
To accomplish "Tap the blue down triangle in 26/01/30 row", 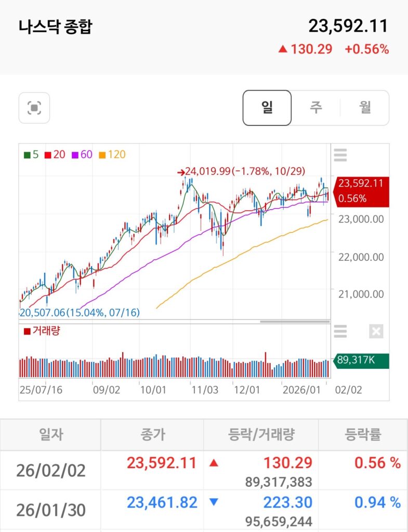I will coord(213,502).
